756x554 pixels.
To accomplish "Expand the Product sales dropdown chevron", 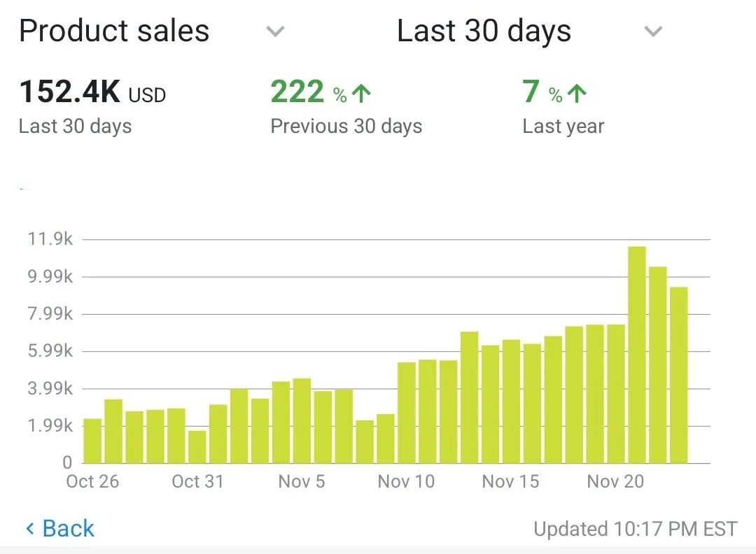I will pyautogui.click(x=276, y=31).
